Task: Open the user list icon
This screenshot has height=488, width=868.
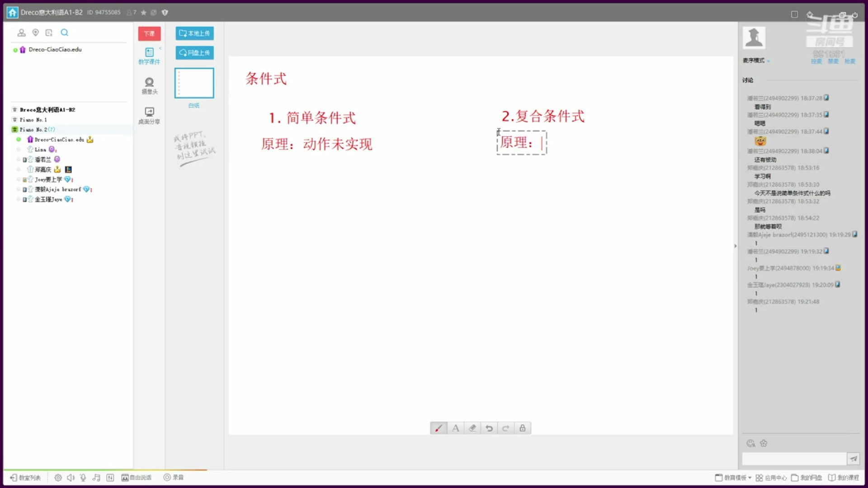Action: coord(21,33)
